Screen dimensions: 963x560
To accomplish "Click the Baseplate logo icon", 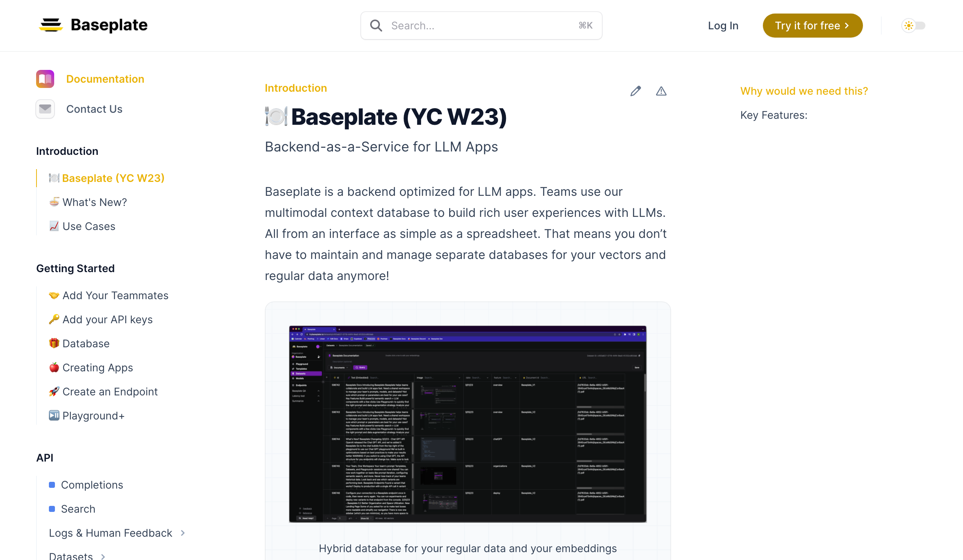I will 51,25.
